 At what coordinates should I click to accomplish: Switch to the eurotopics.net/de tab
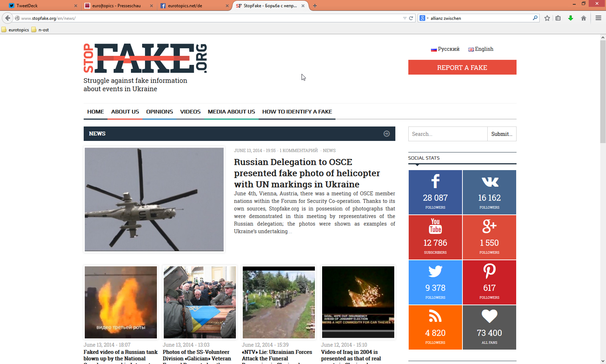tap(194, 6)
